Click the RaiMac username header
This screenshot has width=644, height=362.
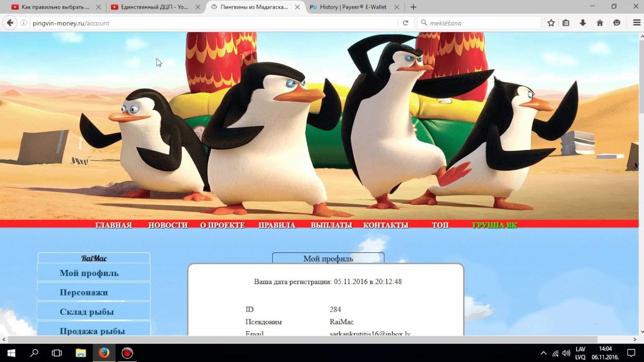[x=94, y=258]
